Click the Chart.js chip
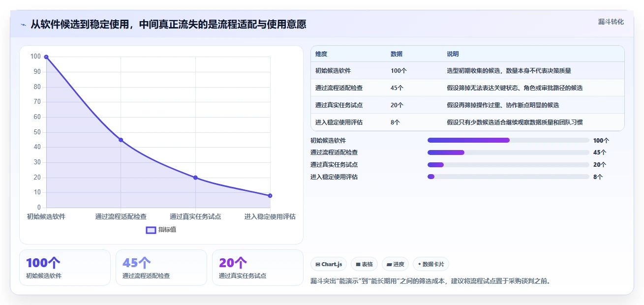Image resolution: width=644 pixels, height=305 pixels. click(329, 264)
